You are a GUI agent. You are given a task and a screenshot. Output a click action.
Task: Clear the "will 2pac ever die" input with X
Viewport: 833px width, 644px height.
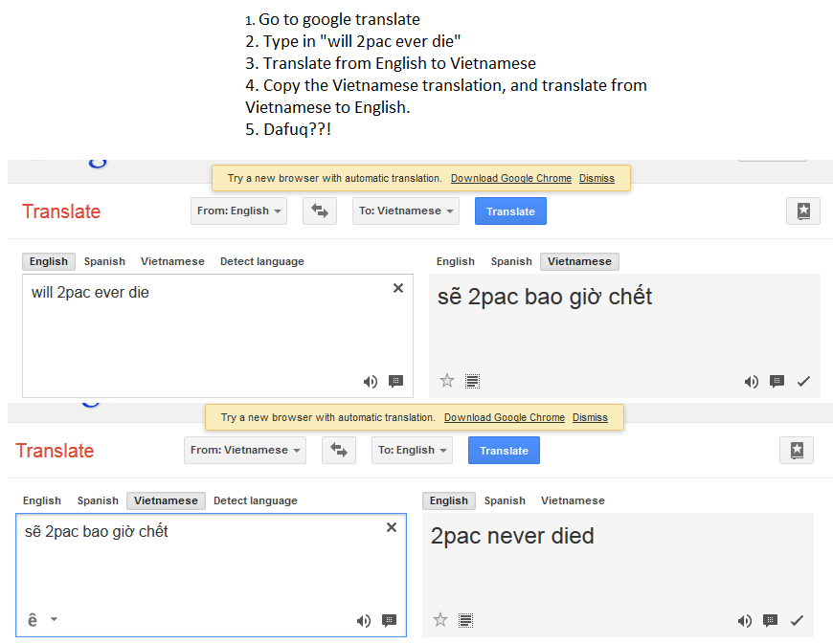tap(398, 288)
